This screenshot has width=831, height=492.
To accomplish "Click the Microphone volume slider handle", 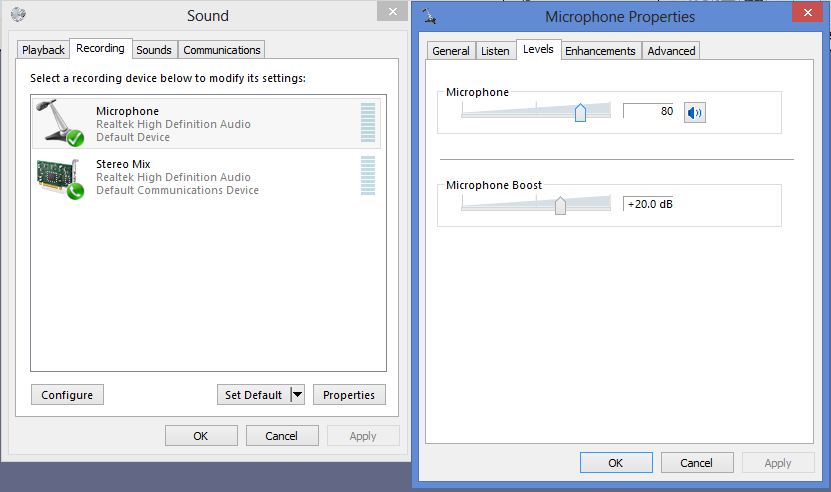I will point(580,112).
